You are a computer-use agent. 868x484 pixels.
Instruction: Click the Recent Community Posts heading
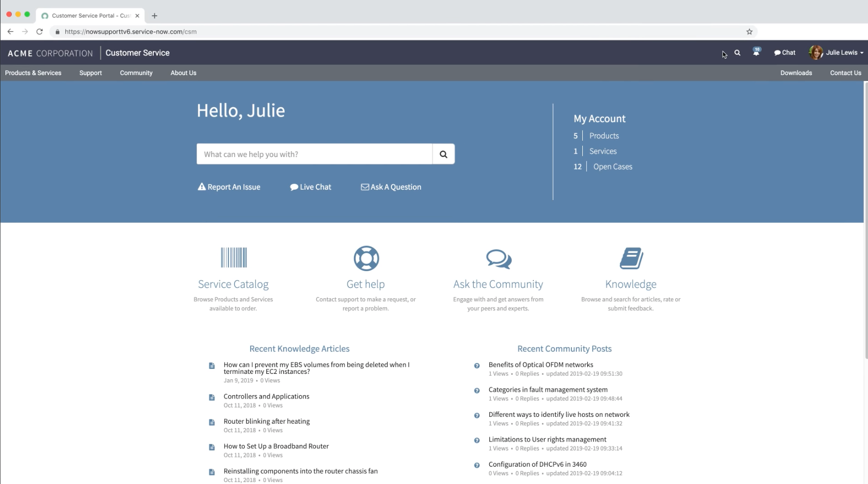564,349
